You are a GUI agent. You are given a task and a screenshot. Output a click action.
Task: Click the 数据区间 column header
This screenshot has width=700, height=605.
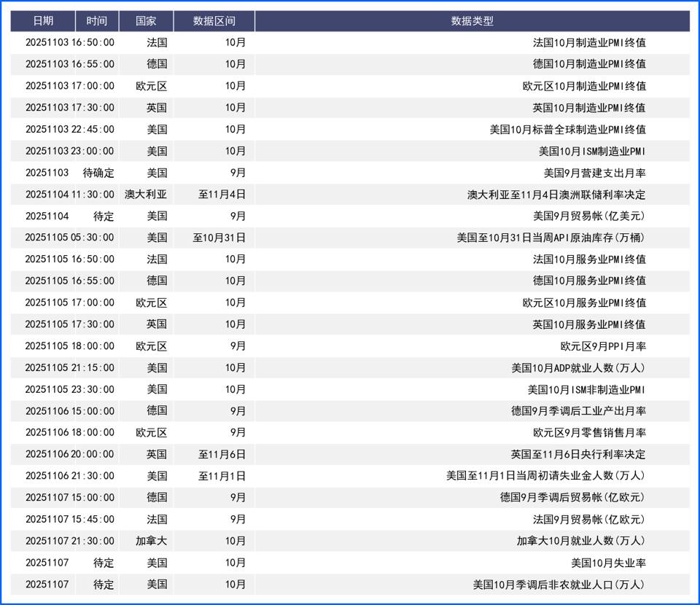pos(212,21)
